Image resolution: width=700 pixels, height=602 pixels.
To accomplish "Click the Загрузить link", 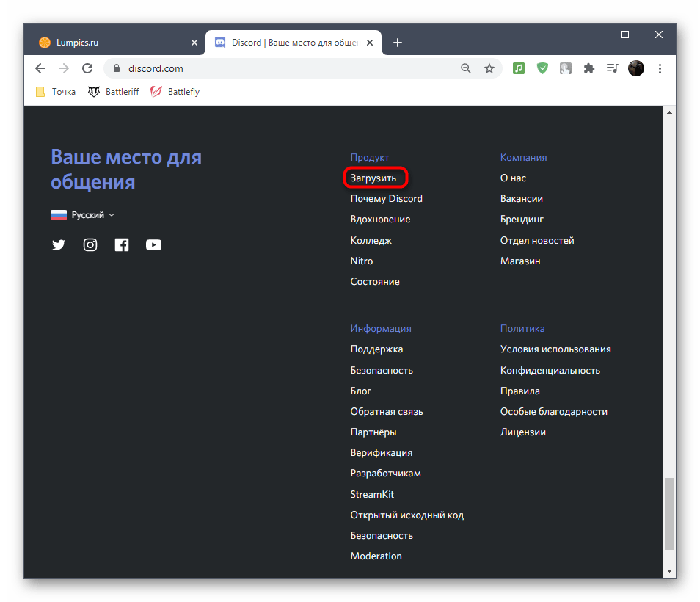I will click(373, 178).
